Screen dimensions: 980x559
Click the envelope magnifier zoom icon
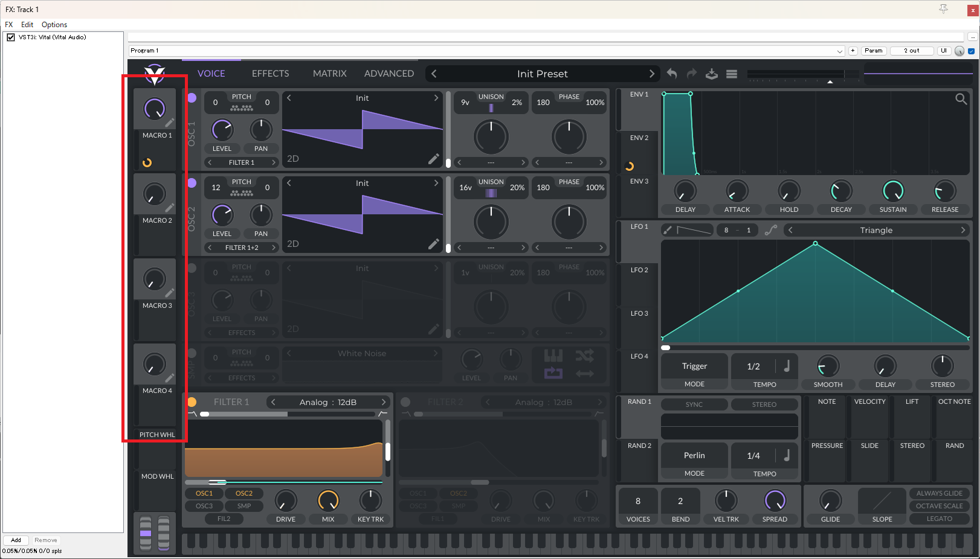[x=961, y=99]
